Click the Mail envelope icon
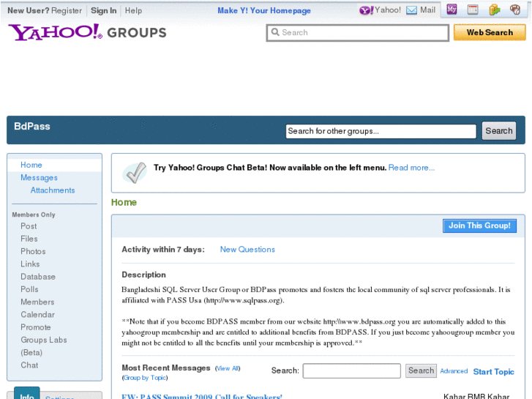Image resolution: width=532 pixels, height=399 pixels. coord(411,10)
